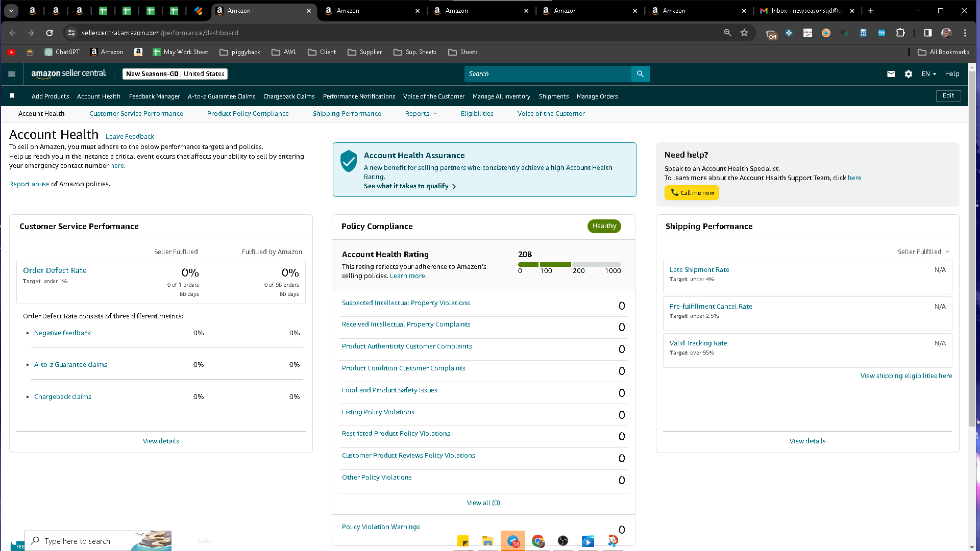
Task: Open the Leave Feedback link
Action: [130, 137]
